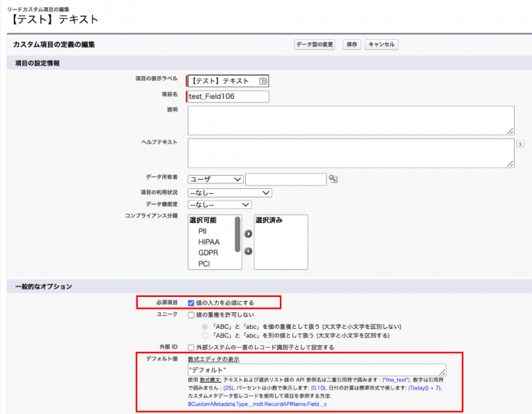Viewport: 532px width, 414px height.
Task: Click the キャンセル button
Action: pyautogui.click(x=381, y=44)
